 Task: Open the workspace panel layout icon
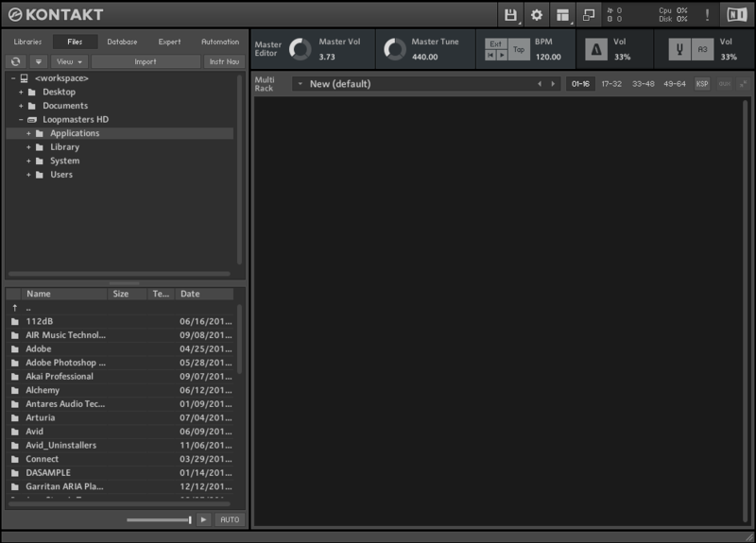click(562, 15)
